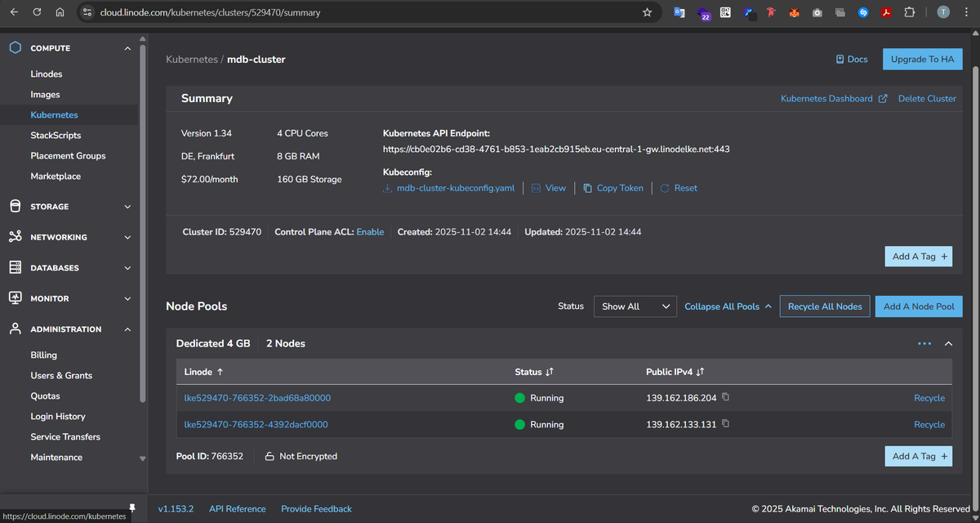Bookmark this page with star icon

(x=647, y=12)
